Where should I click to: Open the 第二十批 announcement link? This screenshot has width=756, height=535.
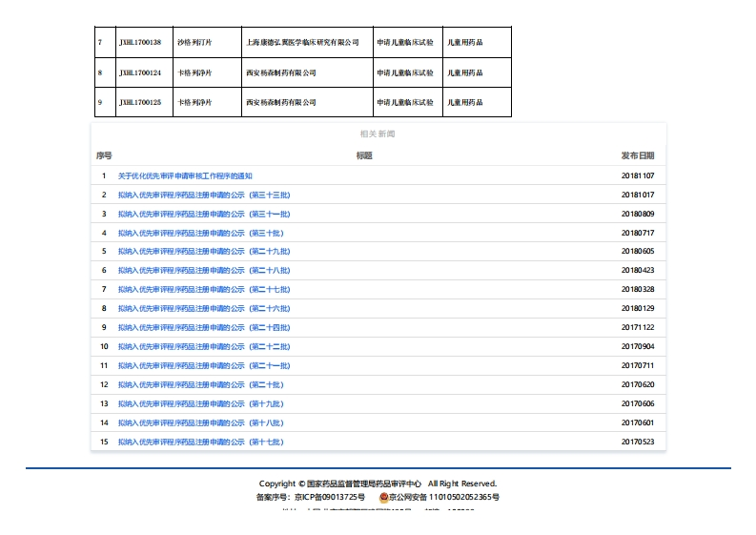click(x=200, y=385)
